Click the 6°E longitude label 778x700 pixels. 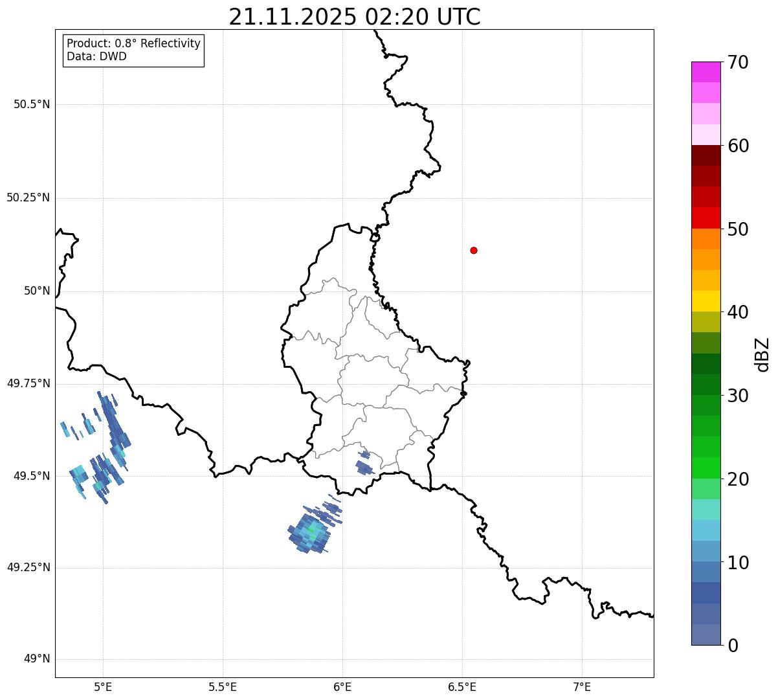[x=342, y=686]
